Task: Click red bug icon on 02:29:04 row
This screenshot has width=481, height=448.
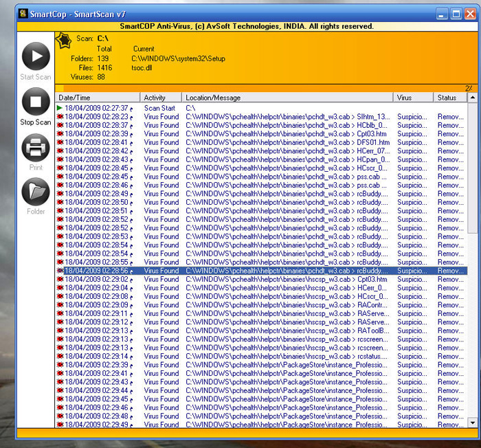Action: pyautogui.click(x=60, y=288)
